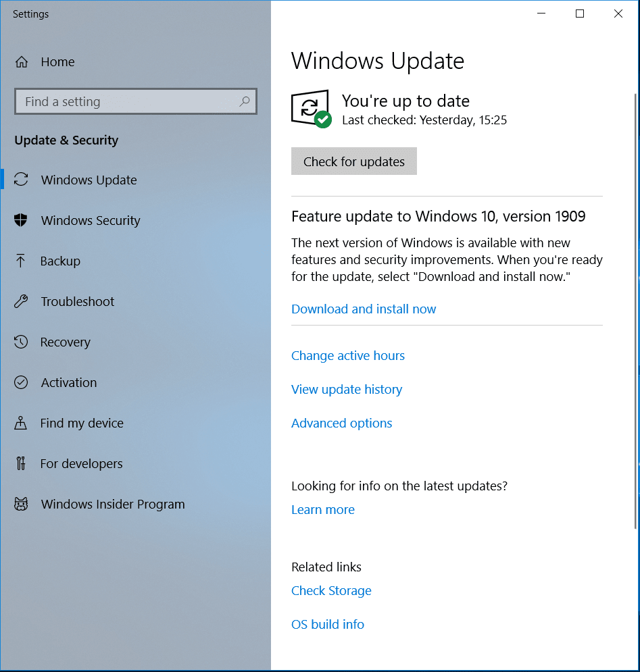Maximize the Settings window

coord(580,14)
